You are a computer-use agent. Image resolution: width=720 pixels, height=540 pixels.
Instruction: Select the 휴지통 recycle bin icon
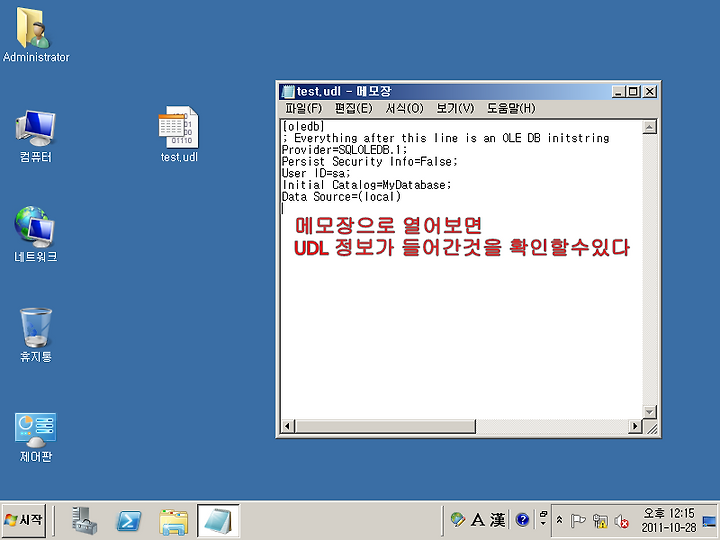[35, 335]
